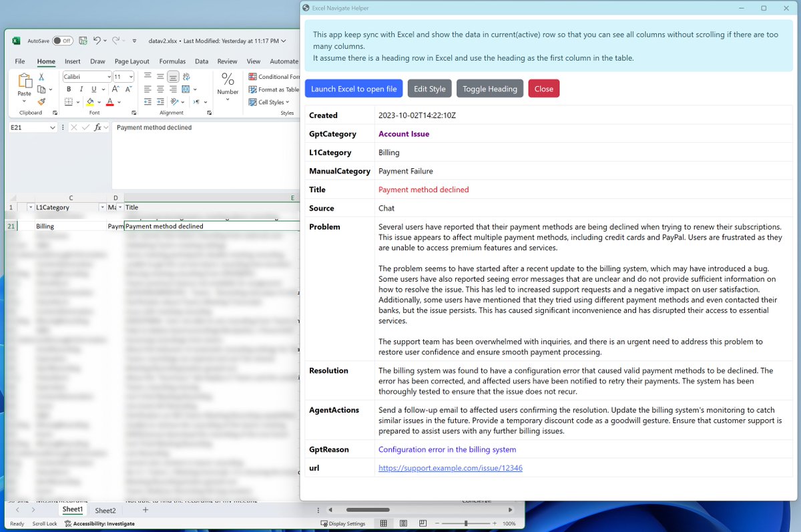Switch to the Data ribbon tab

click(x=202, y=61)
